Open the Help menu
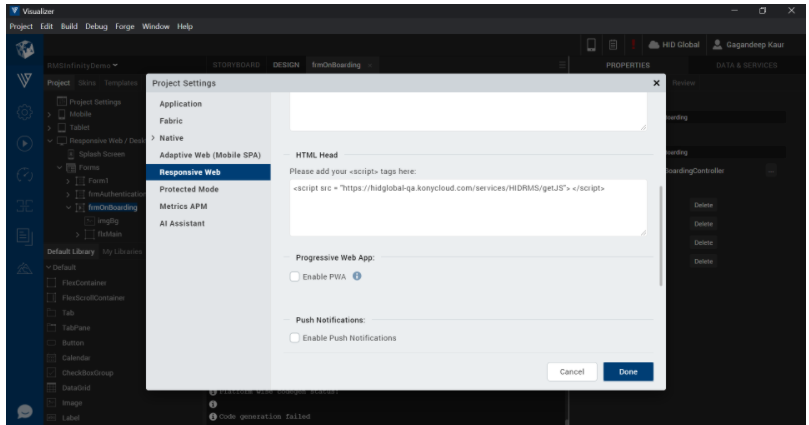 tap(185, 26)
